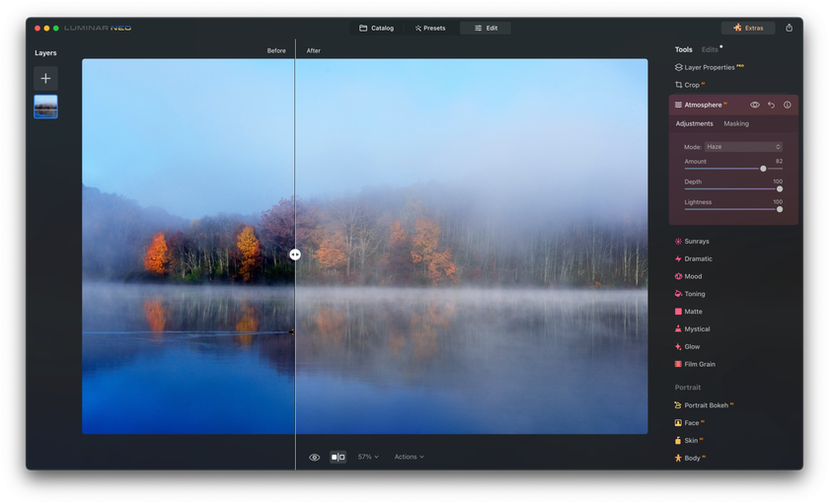This screenshot has height=504, width=829.
Task: Click the Depth slider handle
Action: tap(780, 189)
